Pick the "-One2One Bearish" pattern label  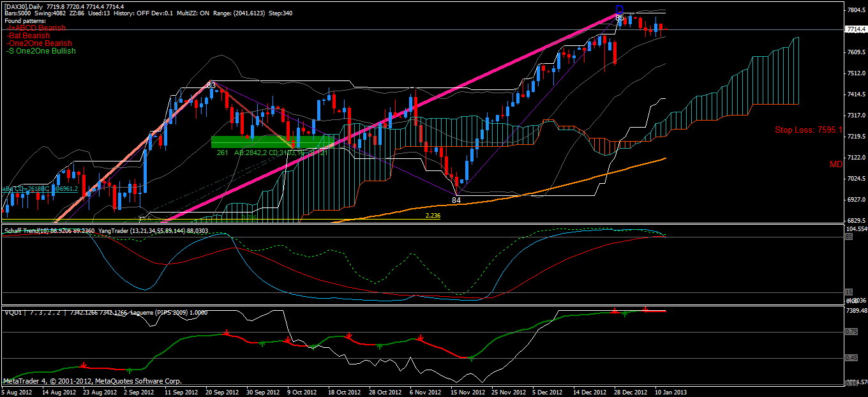point(40,43)
